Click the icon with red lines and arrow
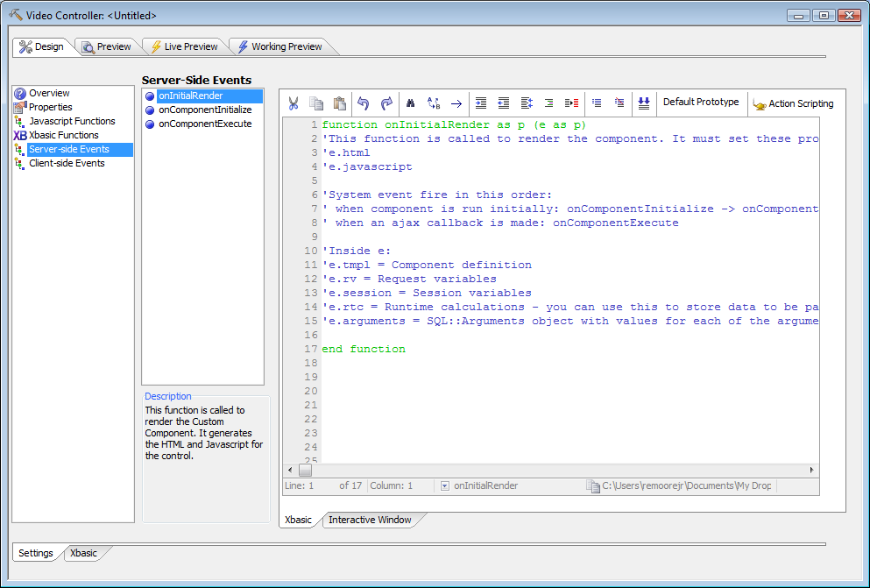Screen dimensions: 870x588 (x=572, y=103)
